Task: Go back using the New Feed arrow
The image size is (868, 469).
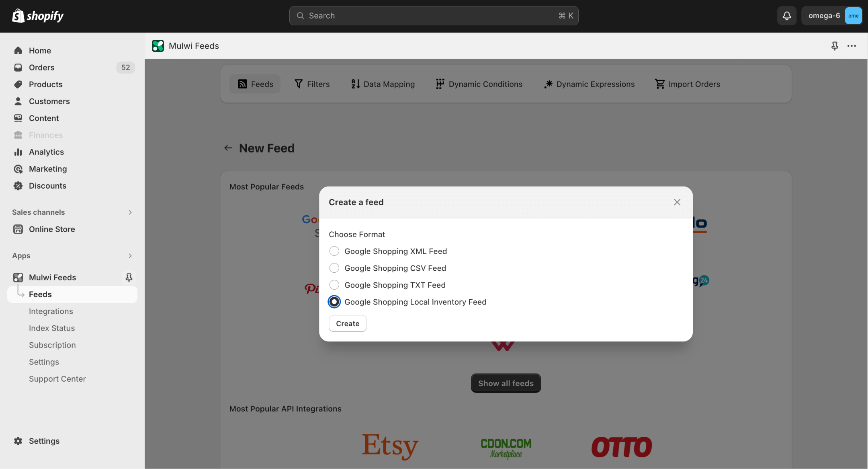Action: point(228,148)
